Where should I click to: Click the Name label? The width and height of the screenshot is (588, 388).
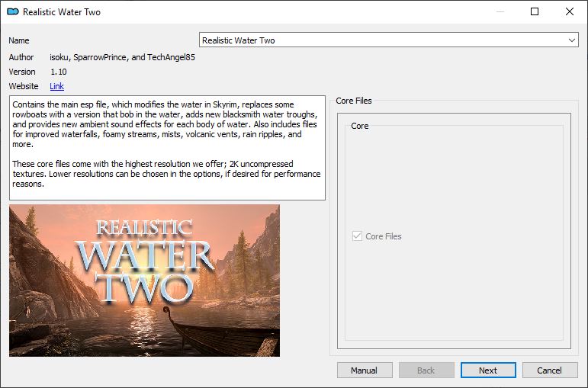click(19, 40)
